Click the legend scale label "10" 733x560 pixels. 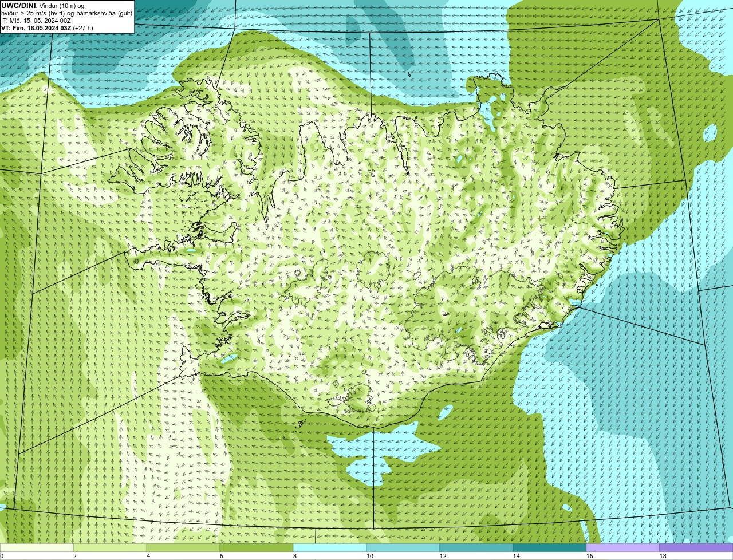(370, 556)
